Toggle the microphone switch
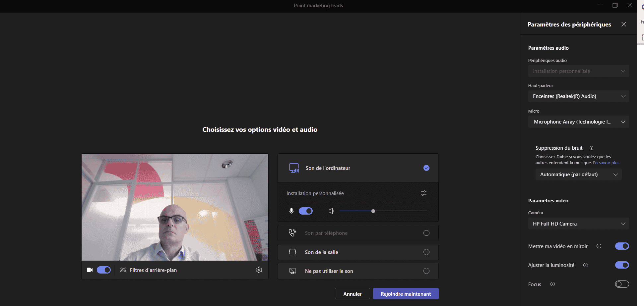This screenshot has height=306, width=644. point(306,211)
